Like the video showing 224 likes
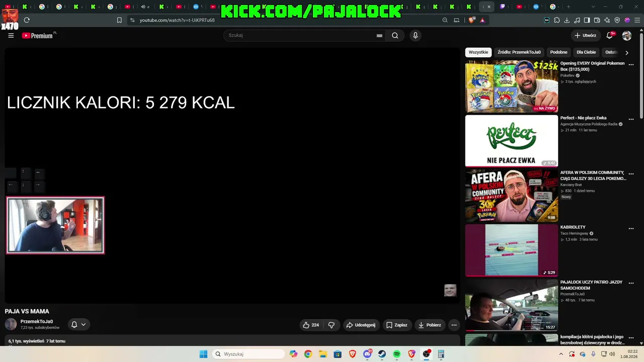 click(x=311, y=325)
